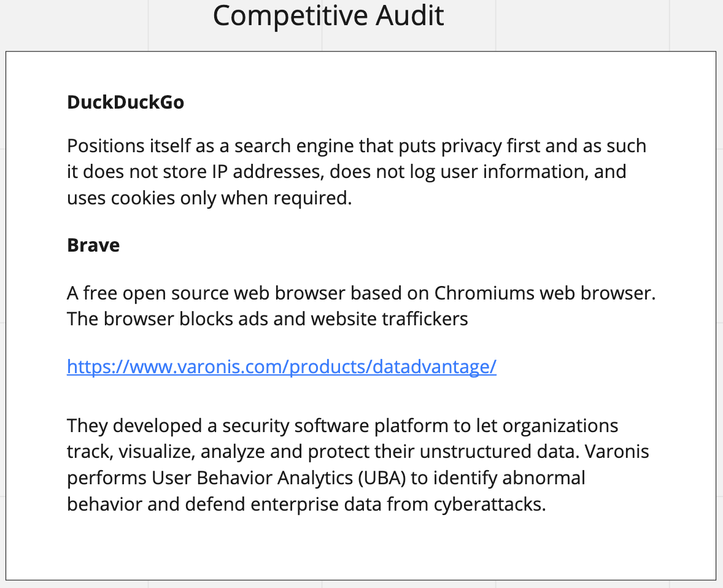Click the Varonis security platform paragraph
The height and width of the screenshot is (588, 723).
[358, 465]
